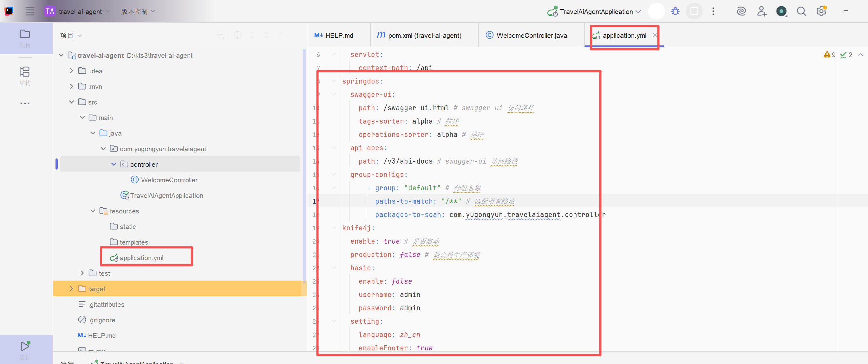This screenshot has height=364, width=868.
Task: Select application.yml in the project tree
Action: (x=141, y=258)
